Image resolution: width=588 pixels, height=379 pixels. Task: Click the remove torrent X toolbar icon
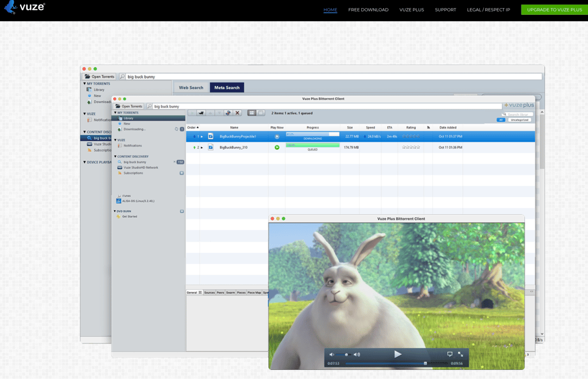click(x=237, y=113)
